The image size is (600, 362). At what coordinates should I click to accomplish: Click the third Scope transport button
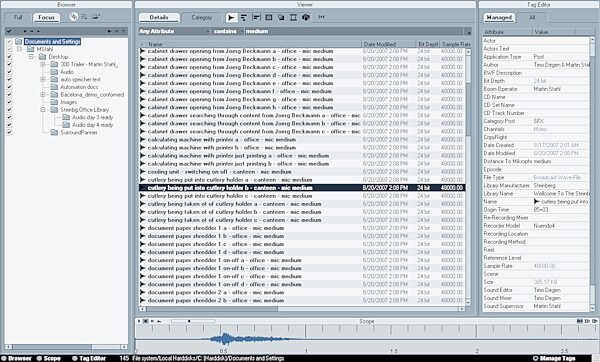coord(152,321)
